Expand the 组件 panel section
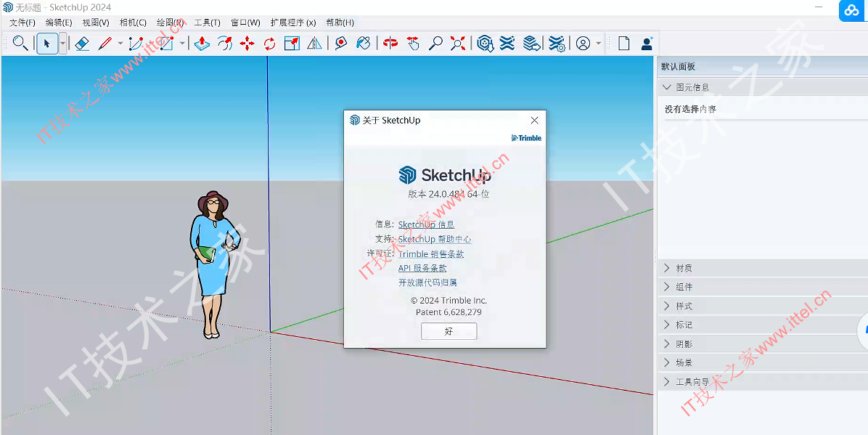 click(763, 287)
